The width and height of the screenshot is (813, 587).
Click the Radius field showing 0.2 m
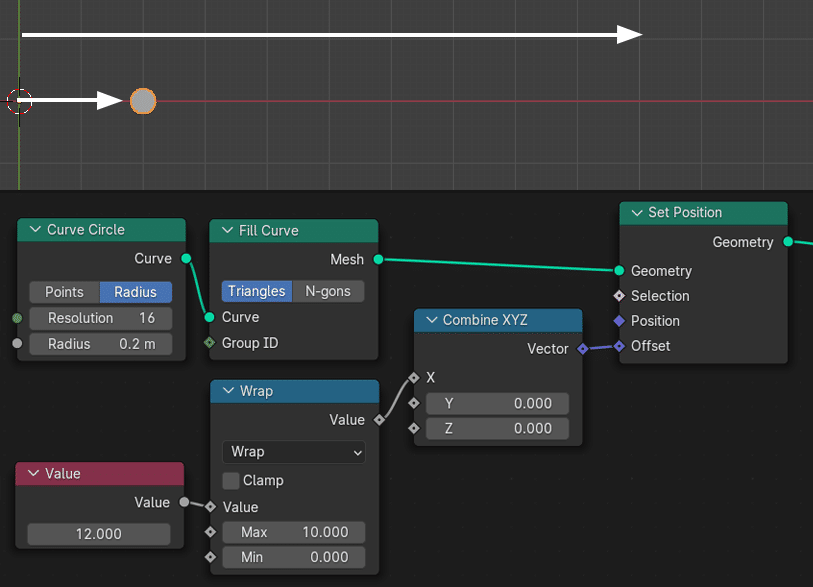101,344
